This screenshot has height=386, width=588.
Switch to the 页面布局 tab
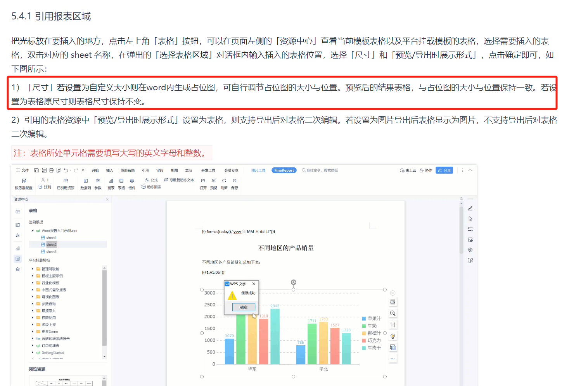127,171
